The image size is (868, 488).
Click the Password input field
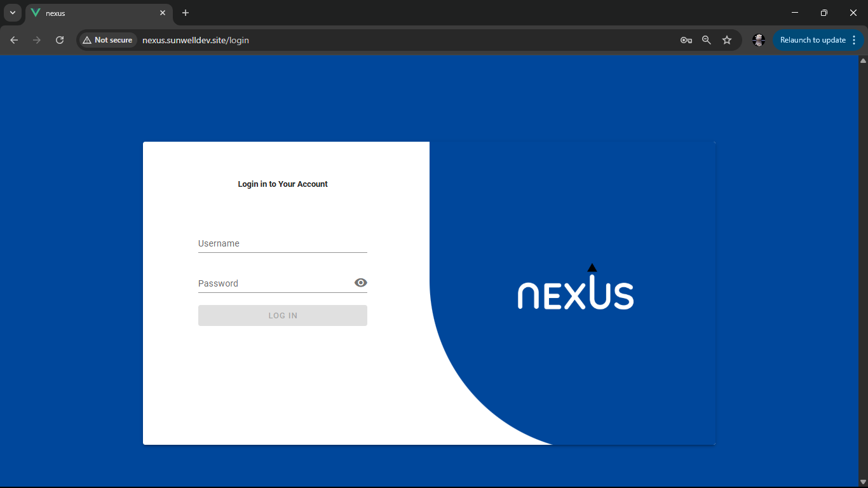(273, 283)
